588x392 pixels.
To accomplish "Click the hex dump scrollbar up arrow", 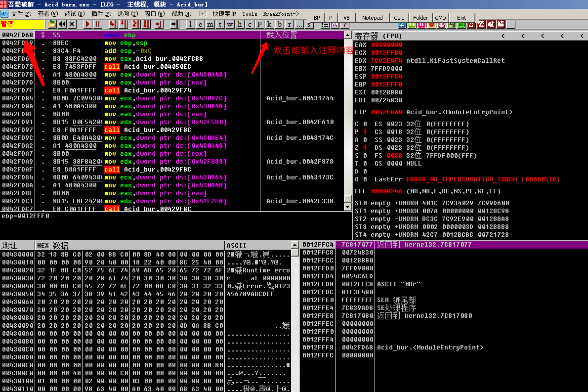I will (295, 245).
